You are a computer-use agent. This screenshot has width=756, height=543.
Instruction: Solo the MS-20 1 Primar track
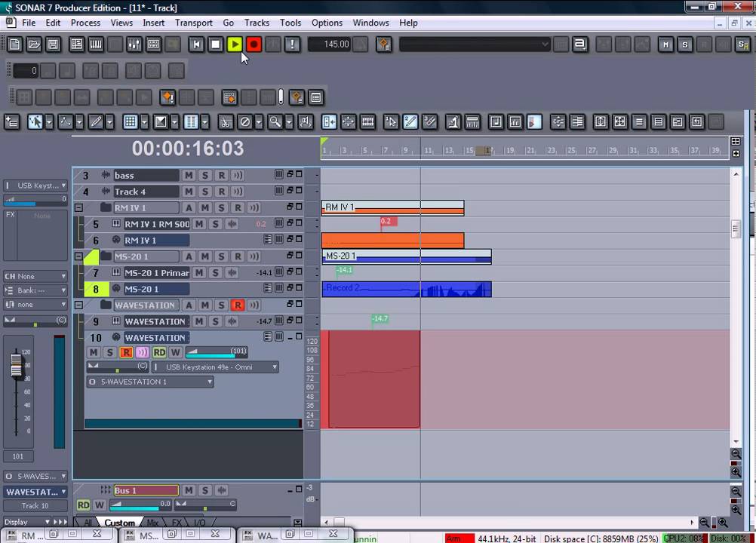[x=215, y=273]
